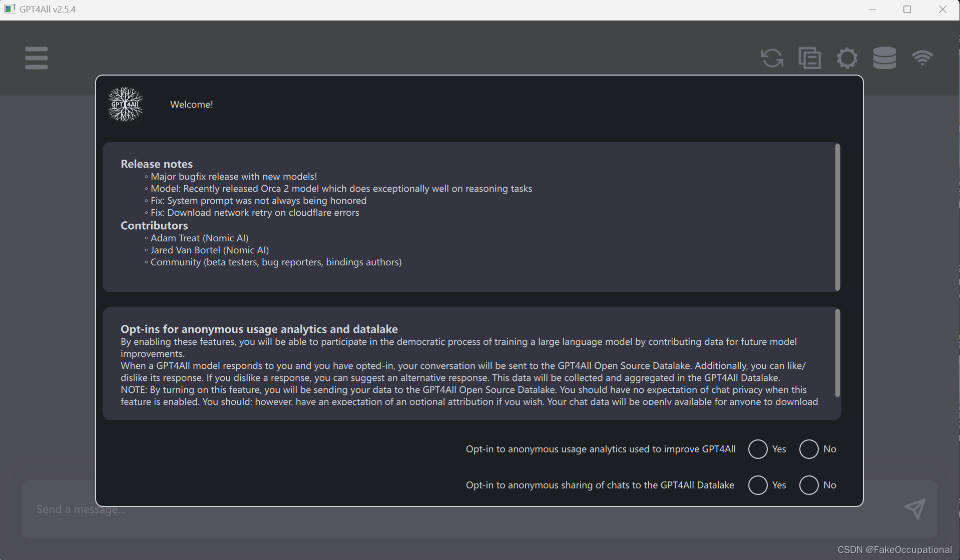Click the reset conversation reload icon

coord(772,58)
